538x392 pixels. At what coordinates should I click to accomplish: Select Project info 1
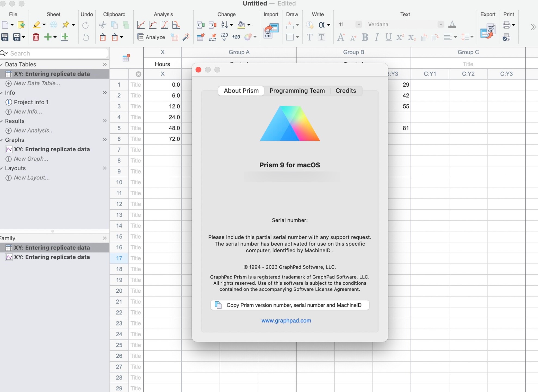[31, 102]
